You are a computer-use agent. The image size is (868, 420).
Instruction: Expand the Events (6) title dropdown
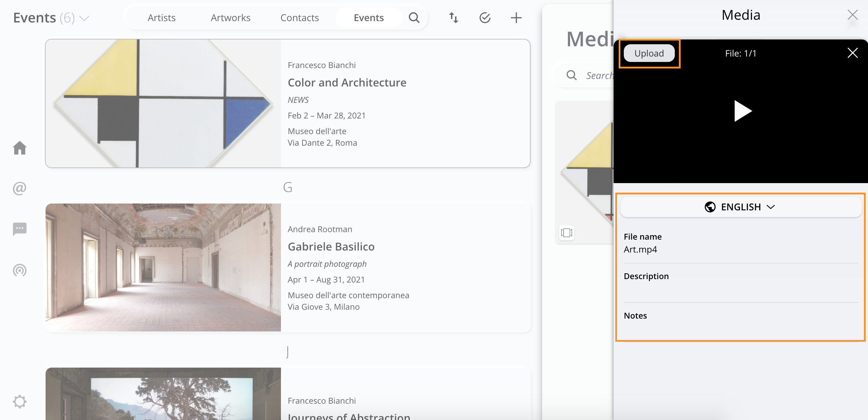click(84, 18)
